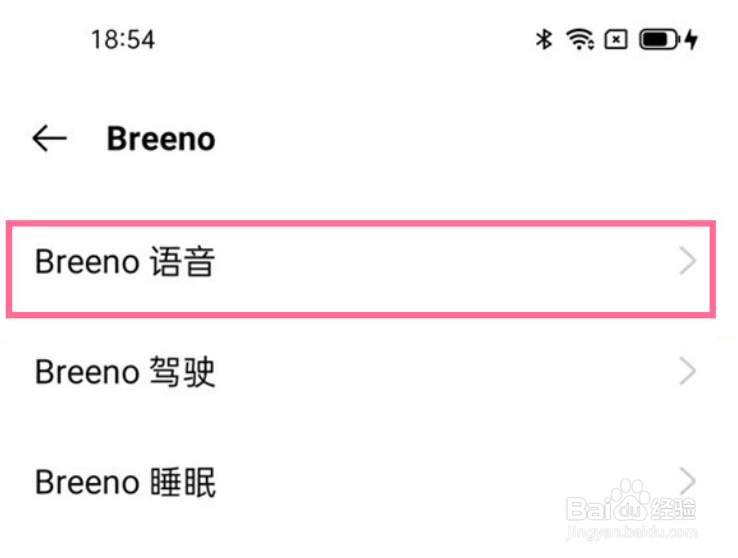Open the Breeno 语音 settings row
Screen dimensions: 738x558
coord(300,263)
